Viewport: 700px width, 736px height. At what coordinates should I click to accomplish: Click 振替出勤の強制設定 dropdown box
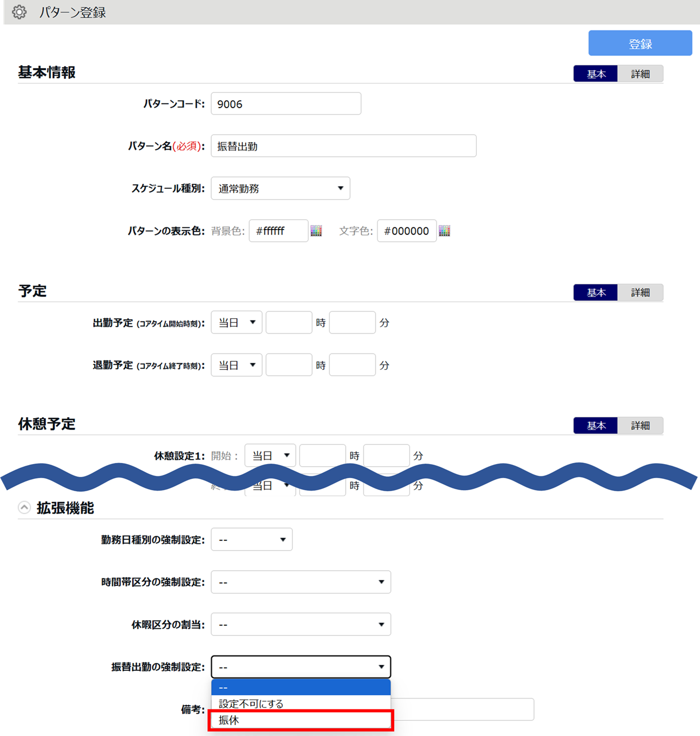coord(301,667)
